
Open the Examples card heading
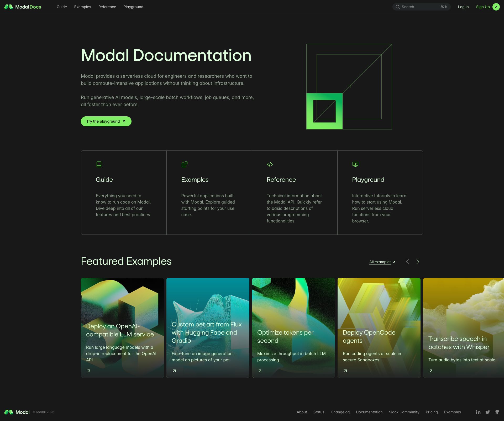coord(195,180)
